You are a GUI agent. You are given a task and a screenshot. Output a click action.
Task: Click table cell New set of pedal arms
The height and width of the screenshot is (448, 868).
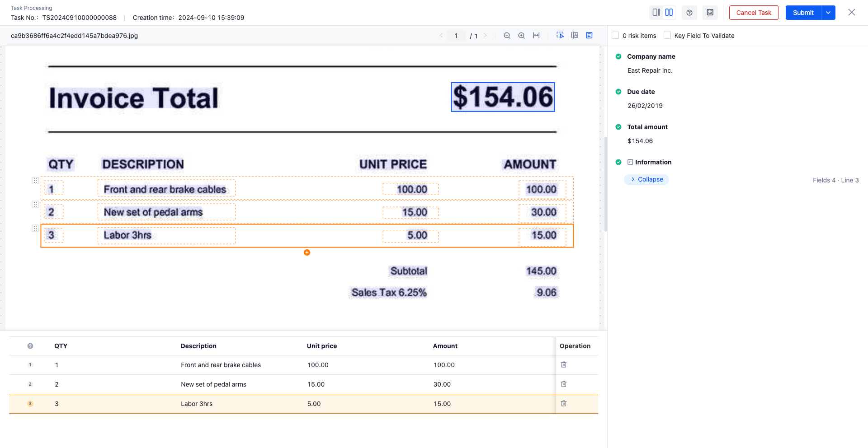213,384
